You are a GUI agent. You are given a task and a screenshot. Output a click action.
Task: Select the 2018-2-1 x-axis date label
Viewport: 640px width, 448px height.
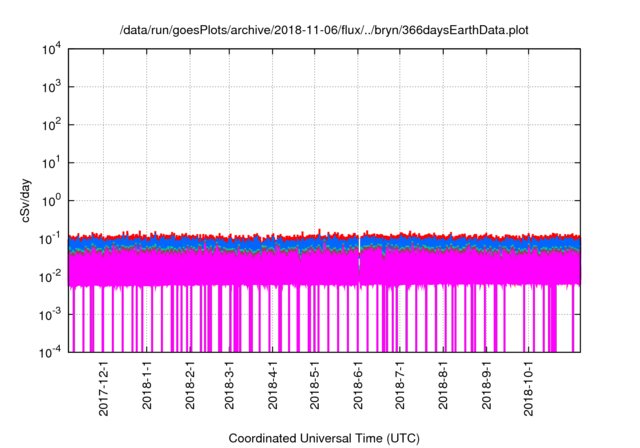190,385
